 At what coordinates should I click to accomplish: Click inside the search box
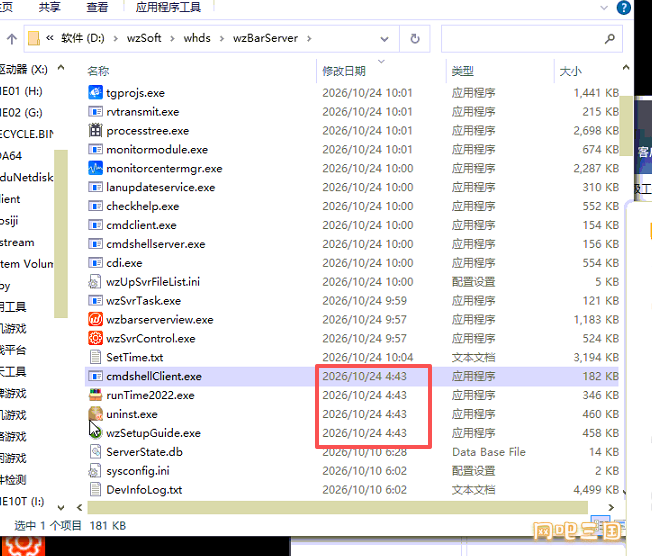click(531, 39)
